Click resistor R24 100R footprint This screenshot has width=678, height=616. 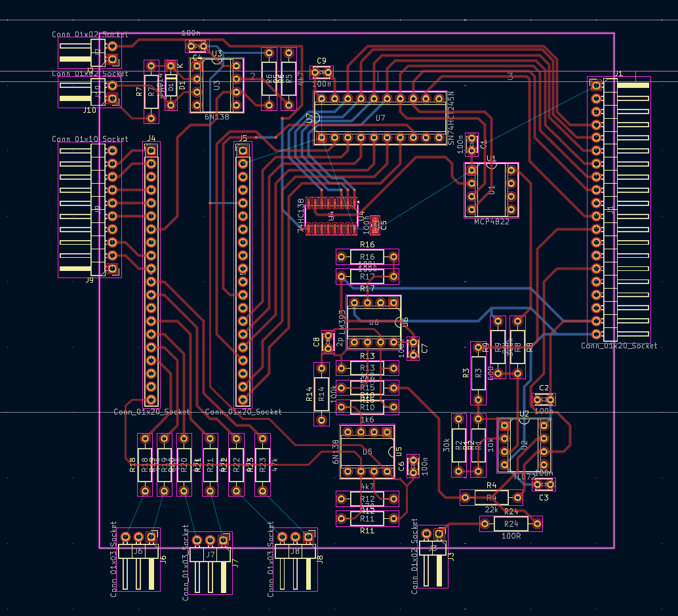pyautogui.click(x=511, y=524)
